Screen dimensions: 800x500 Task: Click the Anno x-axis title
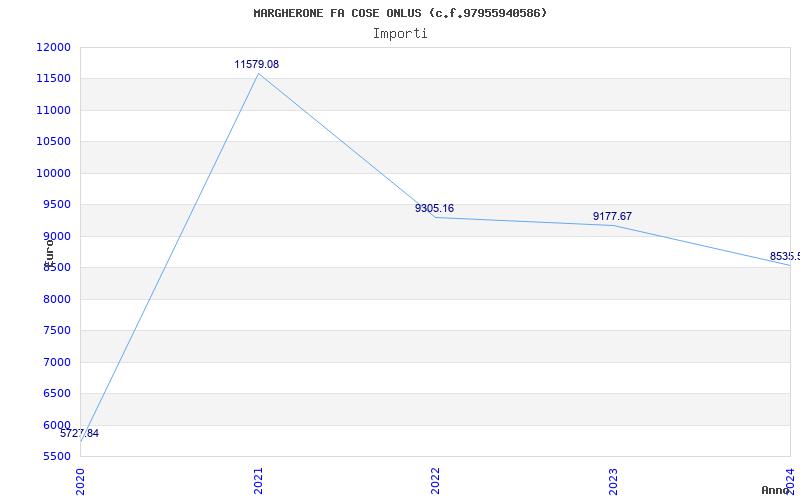pyautogui.click(x=776, y=490)
